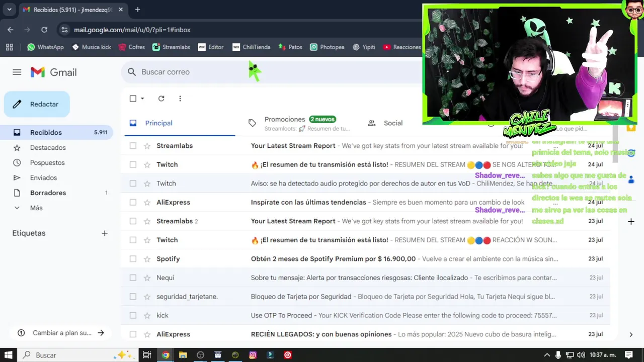This screenshot has width=644, height=362.
Task: Open Streamlabs bookmark
Action: coord(171,47)
